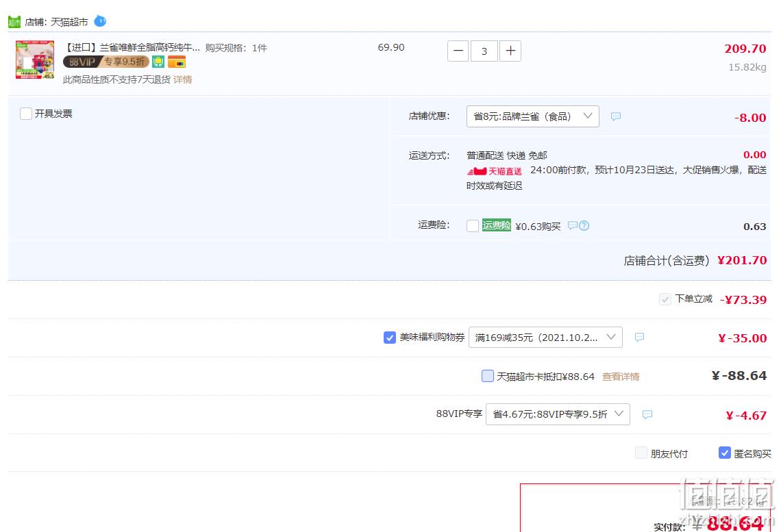Click the store total ¥201.70
Screen dimensions: 781x532
point(742,260)
